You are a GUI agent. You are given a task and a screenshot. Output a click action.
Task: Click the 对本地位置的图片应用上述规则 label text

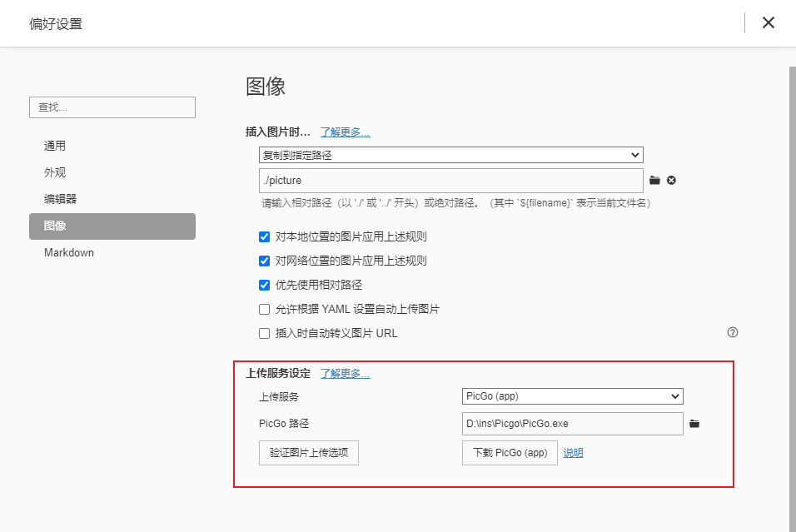click(351, 236)
